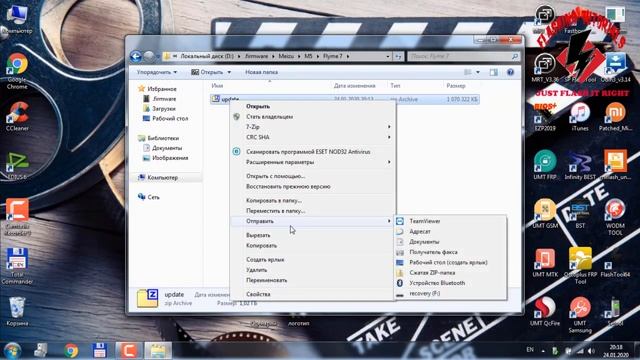Select Стать владельцем menu entry
This screenshot has width=640, height=360.
[312, 117]
